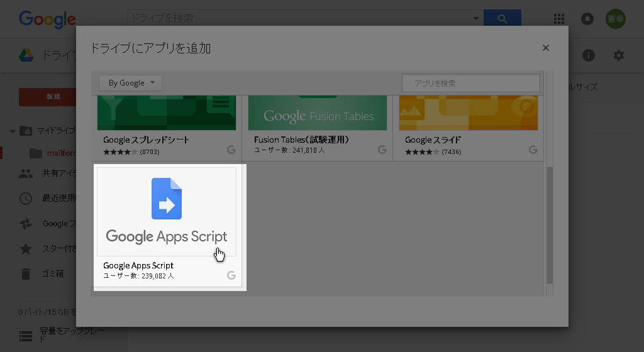The image size is (644, 352).
Task: Open the Drive settings gear icon
Action: pyautogui.click(x=619, y=55)
